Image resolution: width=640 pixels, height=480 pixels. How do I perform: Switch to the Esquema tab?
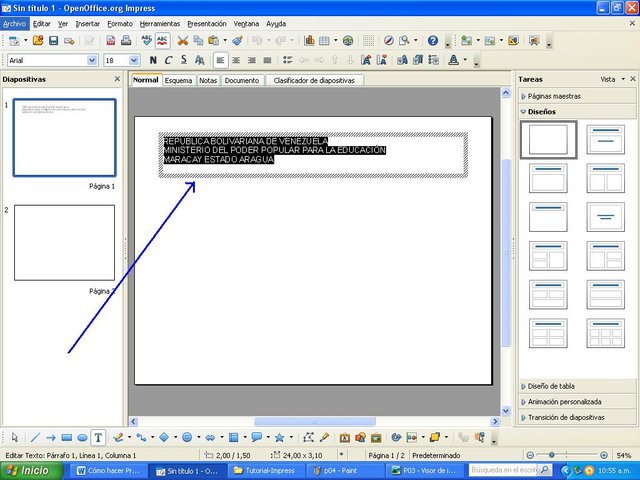[178, 80]
